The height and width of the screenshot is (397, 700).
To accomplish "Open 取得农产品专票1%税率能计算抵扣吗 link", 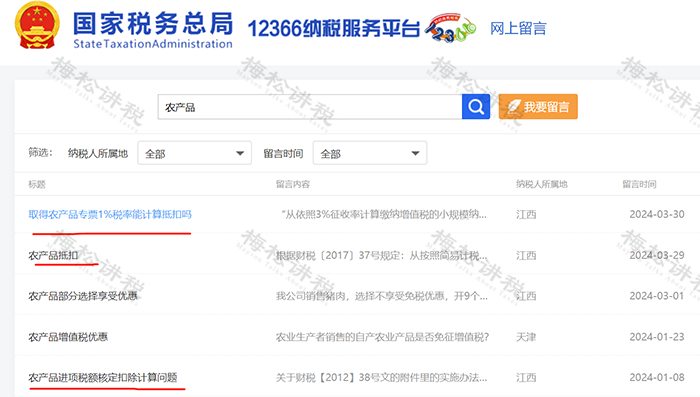I will (110, 214).
